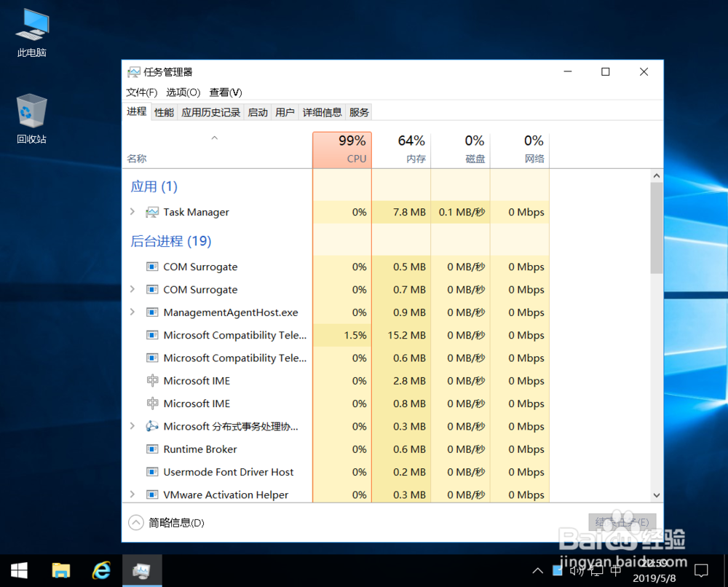Click the 0.1 MB/秒 disk cell

(461, 212)
